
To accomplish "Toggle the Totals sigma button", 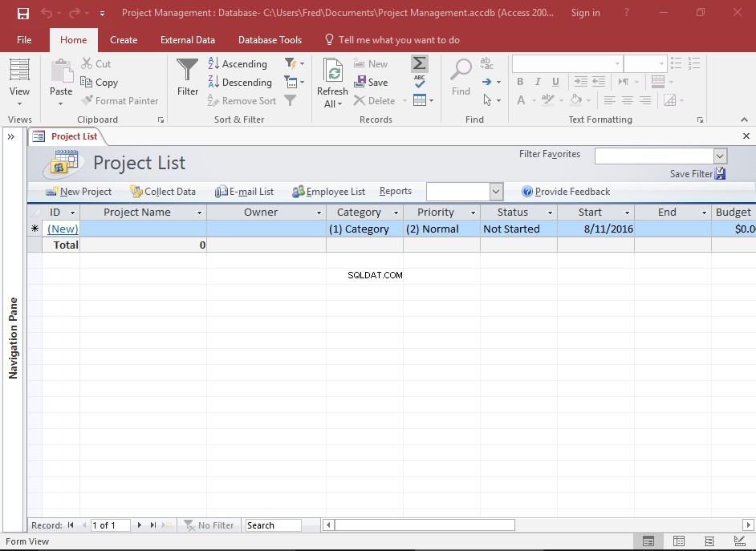I will (x=420, y=63).
